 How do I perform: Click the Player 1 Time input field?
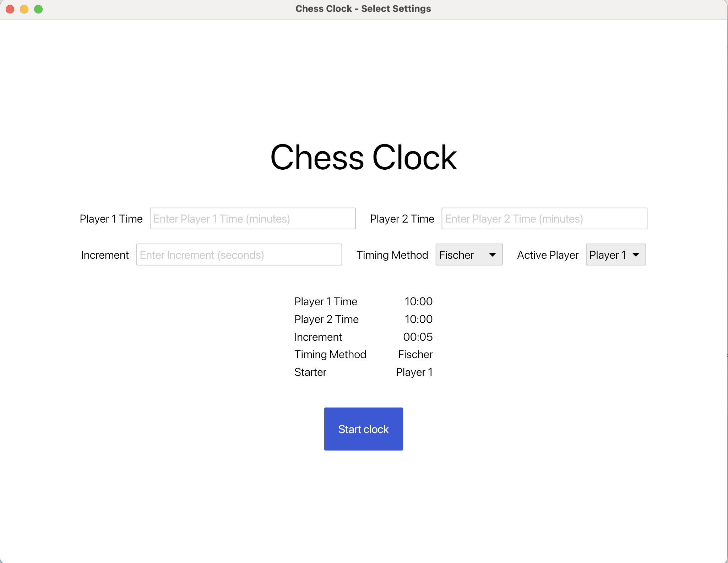pyautogui.click(x=252, y=219)
